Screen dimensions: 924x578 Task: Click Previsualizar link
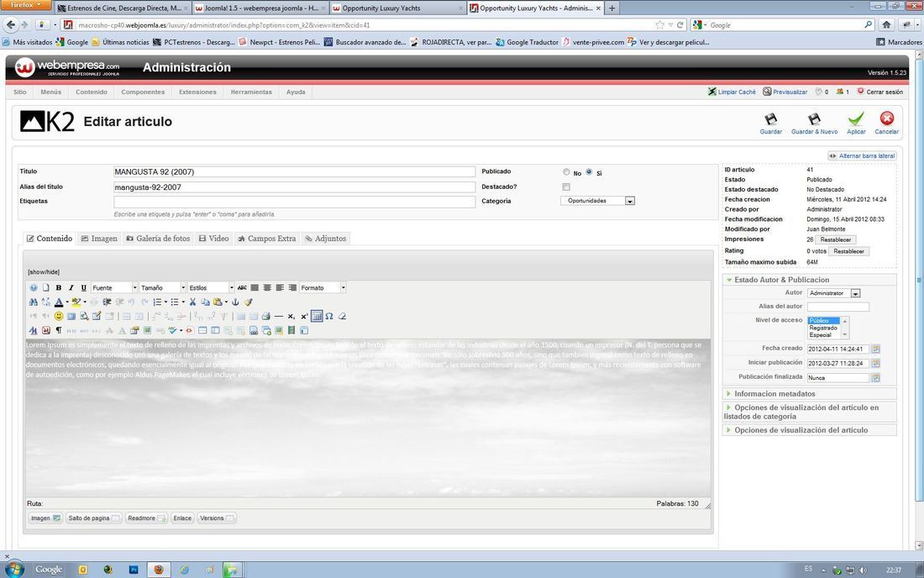pos(785,92)
